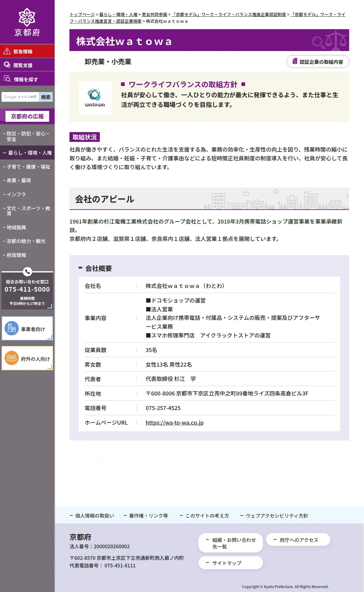The width and height of the screenshot is (364, 592).
Task: Click 代表取締役 杉江 学 text
Action: [x=171, y=379]
